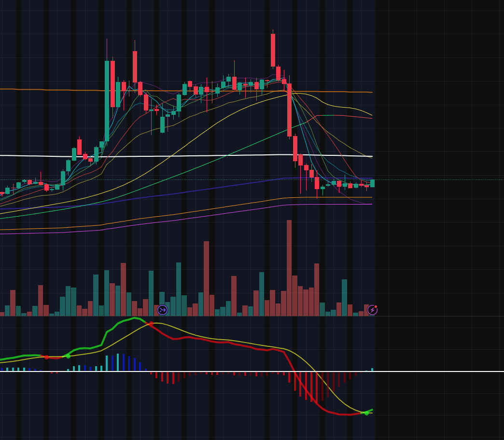Viewport: 504px width, 440px height.
Task: Select the tall red candle at chart peak
Action: (x=273, y=50)
